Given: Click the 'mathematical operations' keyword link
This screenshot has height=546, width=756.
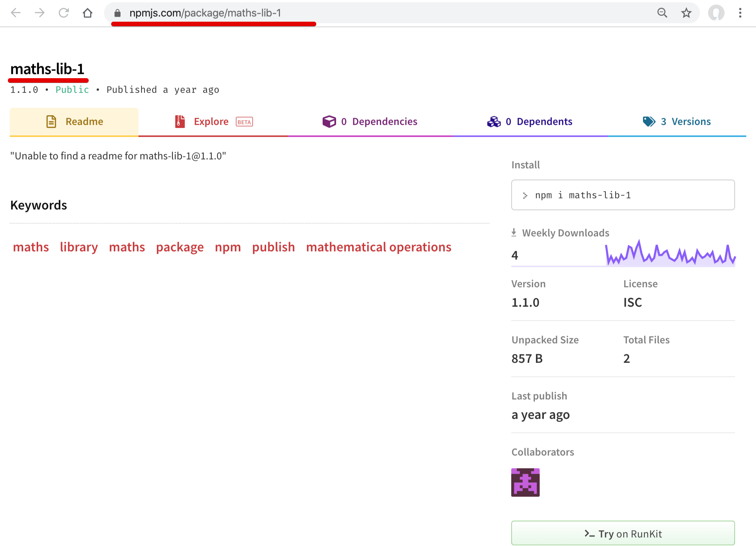Looking at the screenshot, I should pos(378,247).
